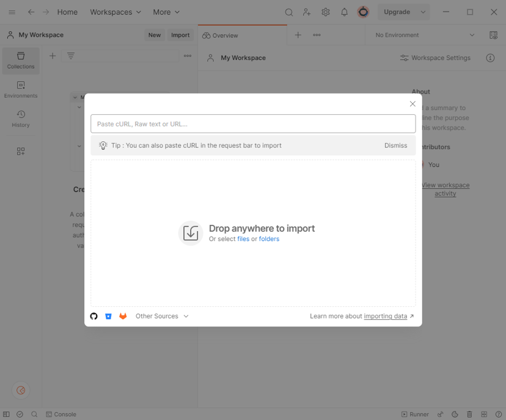The height and width of the screenshot is (420, 506).
Task: Collapse the top collection tree chevron
Action: (75, 97)
